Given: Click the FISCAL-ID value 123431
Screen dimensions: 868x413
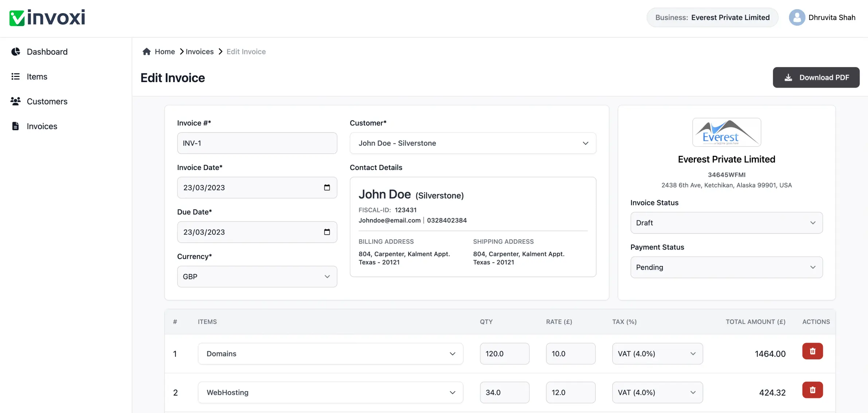Looking at the screenshot, I should click(406, 210).
